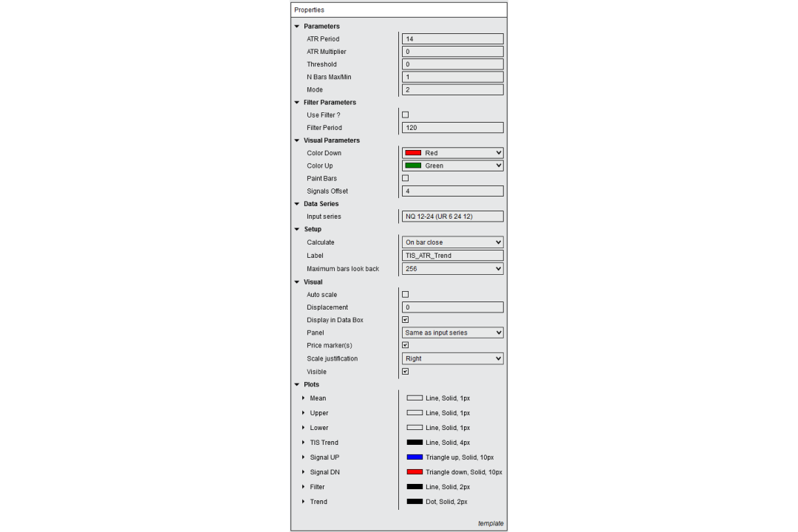
Task: Click the Displacement input field
Action: click(x=452, y=307)
